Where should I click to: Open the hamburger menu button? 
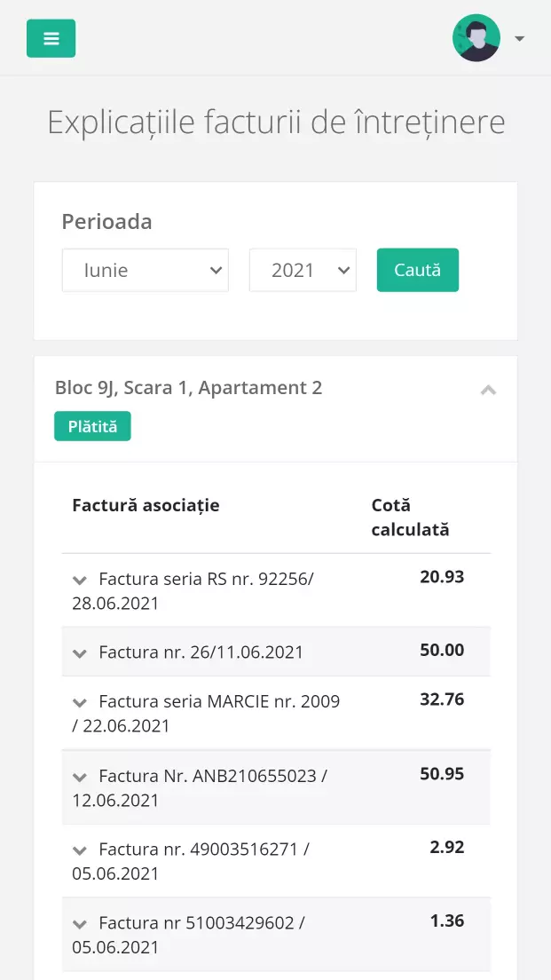pos(51,38)
